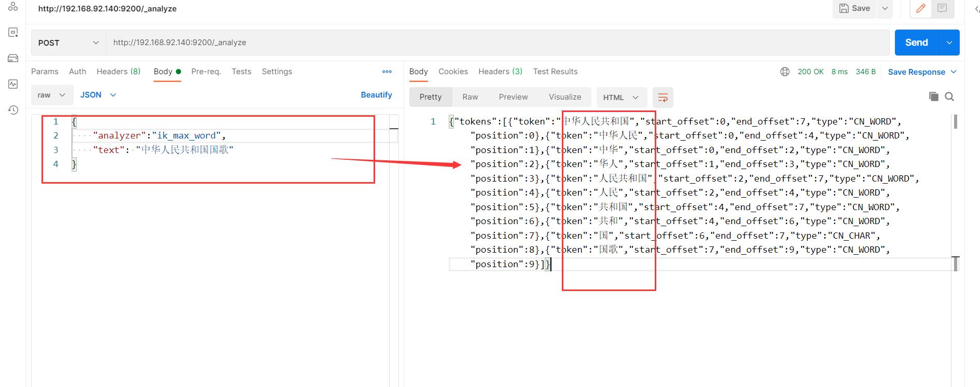The image size is (980, 387).
Task: Open the Settings tab
Action: 277,72
